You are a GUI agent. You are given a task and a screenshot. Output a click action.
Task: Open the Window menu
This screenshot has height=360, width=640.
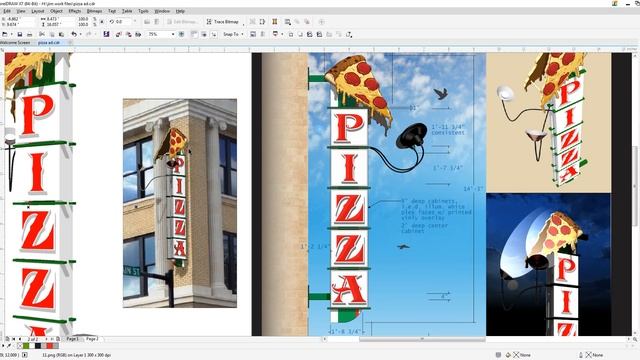click(x=162, y=11)
